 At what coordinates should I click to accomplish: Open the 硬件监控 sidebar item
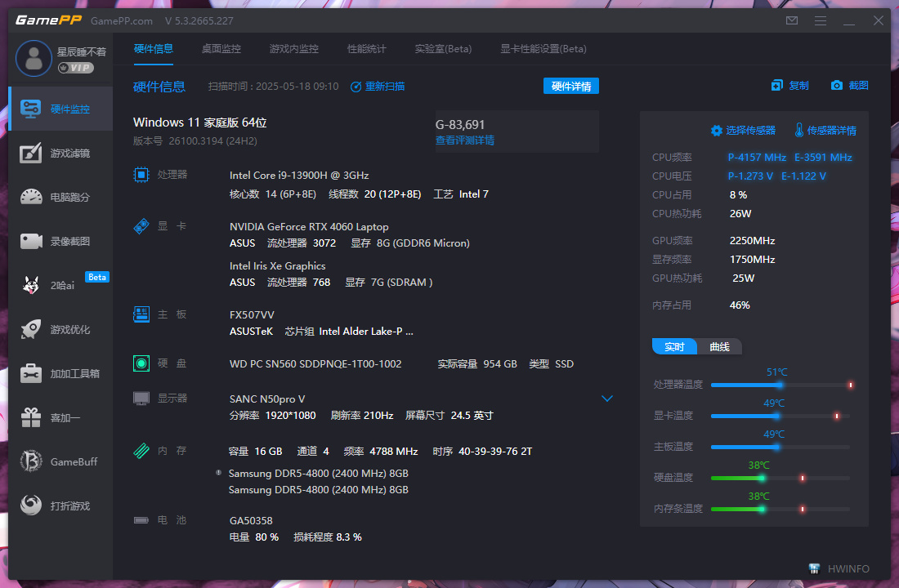coord(60,109)
